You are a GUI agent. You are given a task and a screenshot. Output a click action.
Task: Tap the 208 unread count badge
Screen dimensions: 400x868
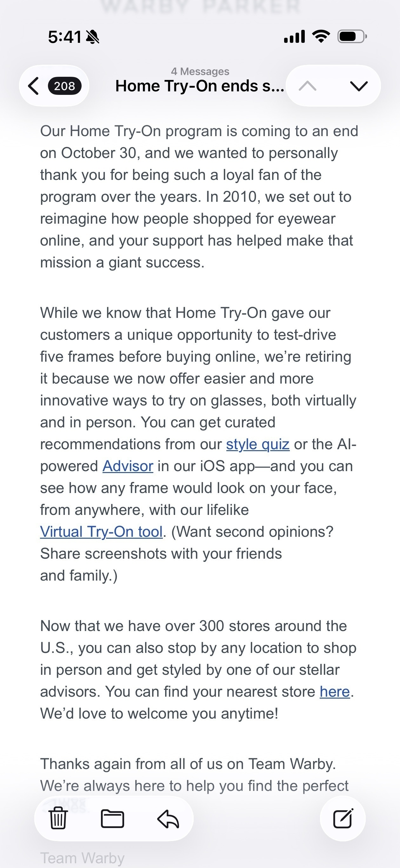[x=64, y=86]
